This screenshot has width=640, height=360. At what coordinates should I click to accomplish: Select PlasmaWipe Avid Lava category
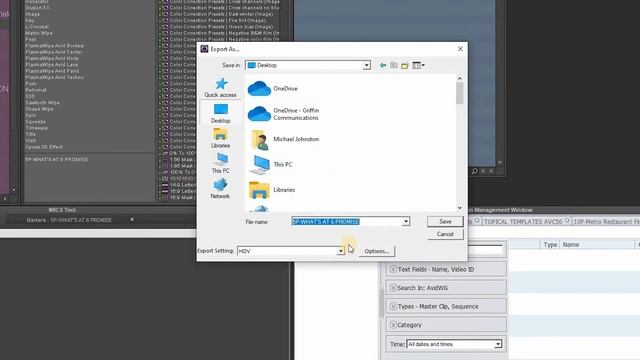(51, 64)
